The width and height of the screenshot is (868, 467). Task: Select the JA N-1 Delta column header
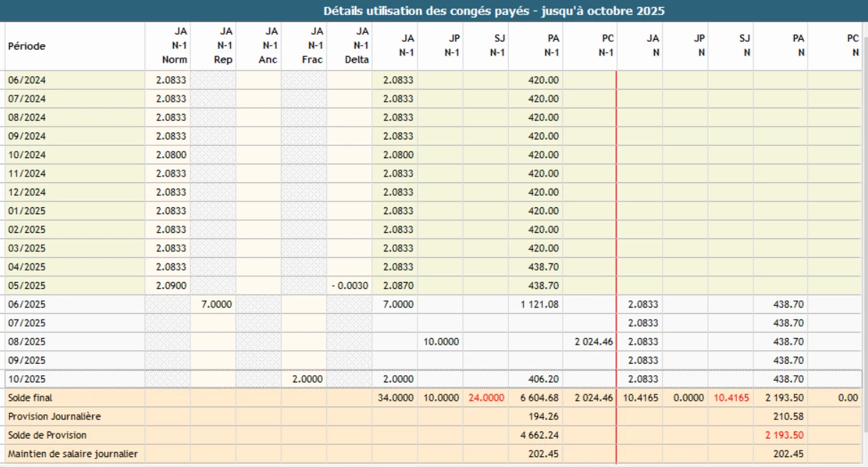pos(349,46)
